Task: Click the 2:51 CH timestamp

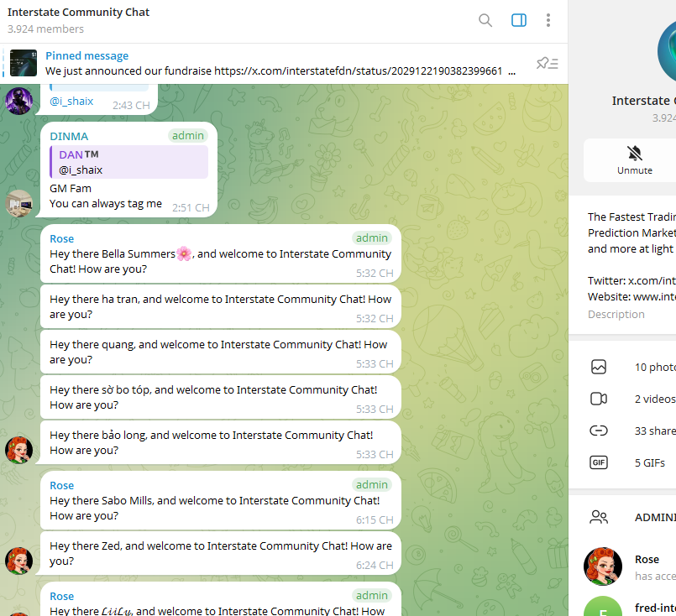Action: [x=191, y=207]
